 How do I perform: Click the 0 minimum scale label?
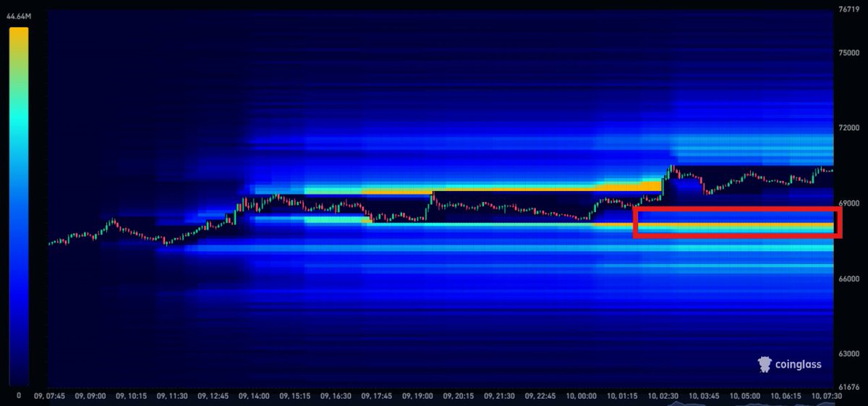click(19, 396)
